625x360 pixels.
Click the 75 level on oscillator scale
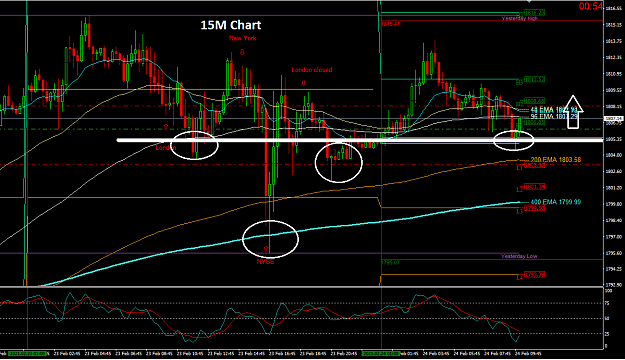pyautogui.click(x=607, y=303)
